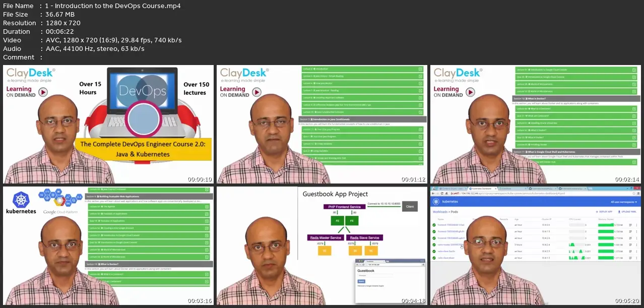Click the ClayDesk logo in the 00:01:12 frame
This screenshot has height=308, width=644.
point(244,76)
